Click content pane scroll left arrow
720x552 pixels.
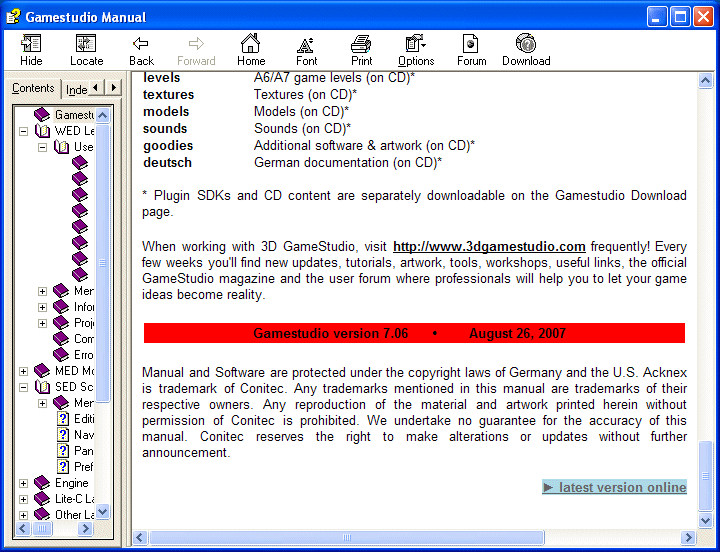point(140,537)
